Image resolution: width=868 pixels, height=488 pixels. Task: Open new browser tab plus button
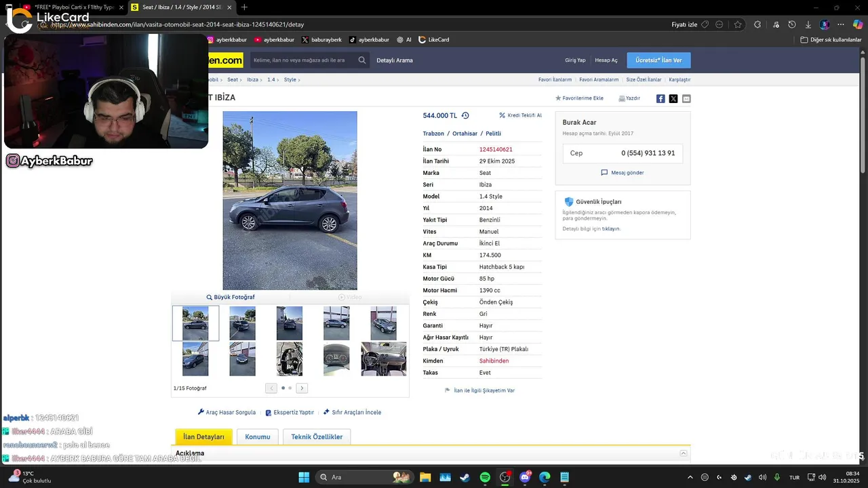244,7
